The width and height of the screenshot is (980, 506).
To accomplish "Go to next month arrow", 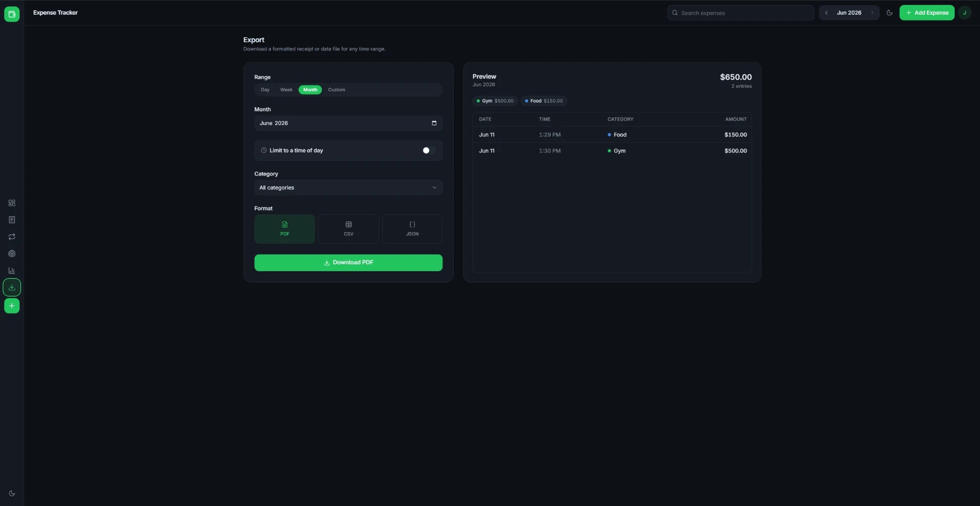I will (x=872, y=13).
